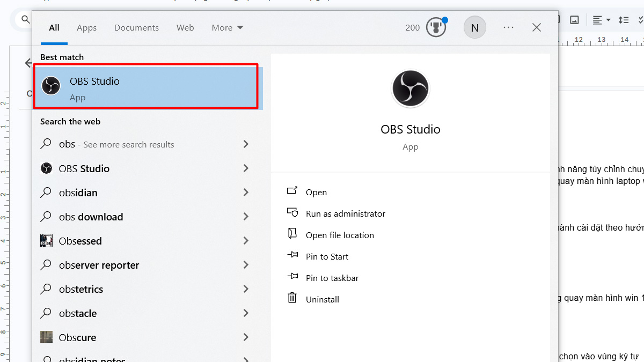Expand the 'observer reporter' chevron
The width and height of the screenshot is (644, 362).
(x=246, y=264)
